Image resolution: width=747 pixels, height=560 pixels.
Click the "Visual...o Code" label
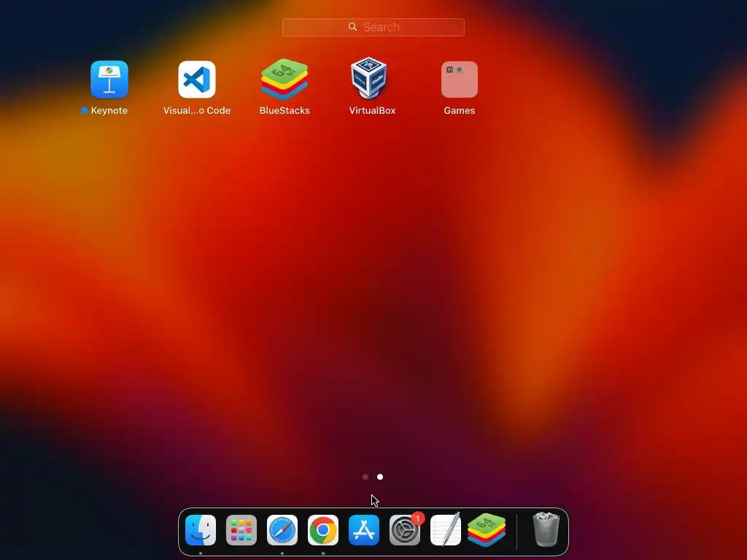[x=197, y=111]
